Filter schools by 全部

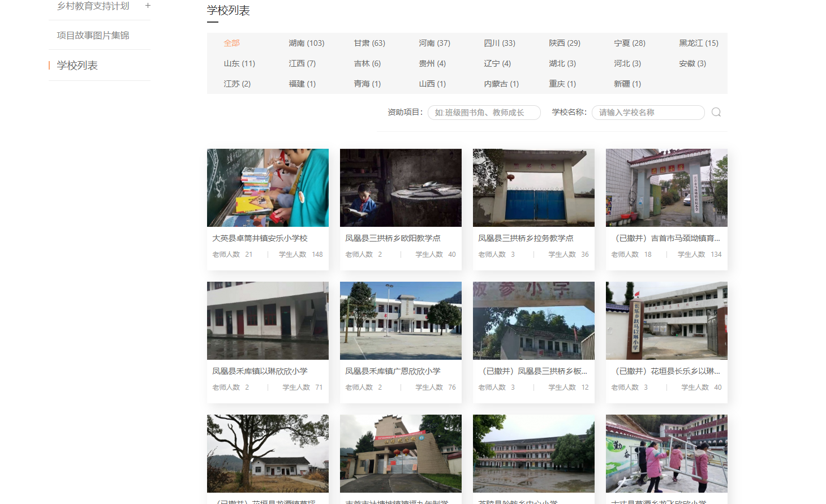[231, 43]
